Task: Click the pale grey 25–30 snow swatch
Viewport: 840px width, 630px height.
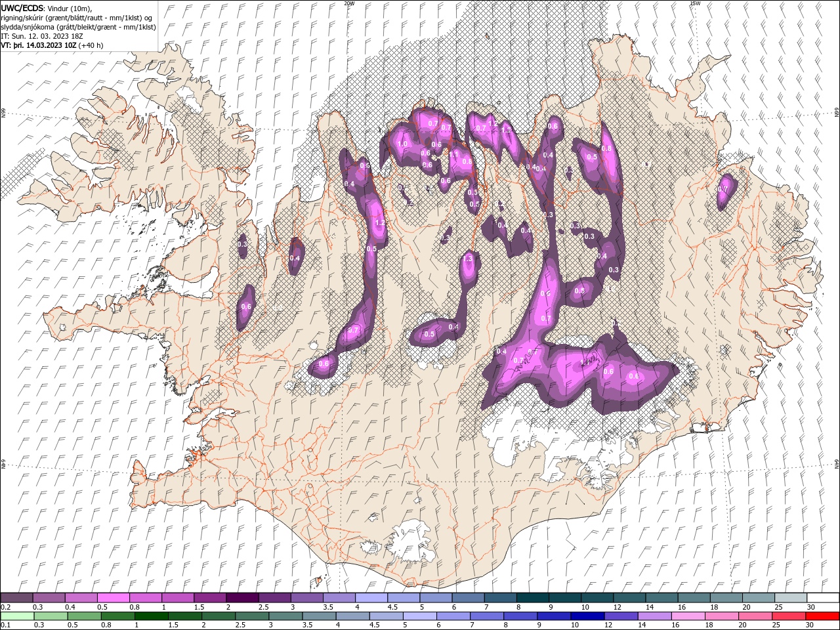Action: [x=791, y=598]
